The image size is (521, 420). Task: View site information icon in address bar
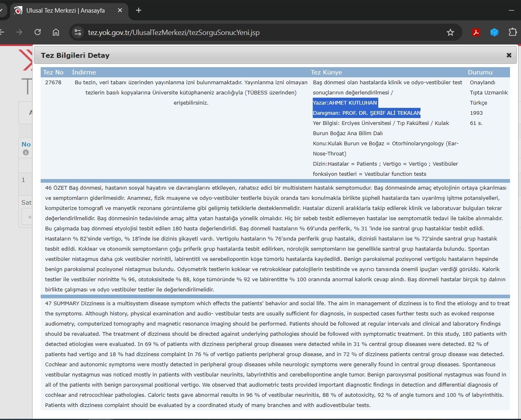[78, 33]
